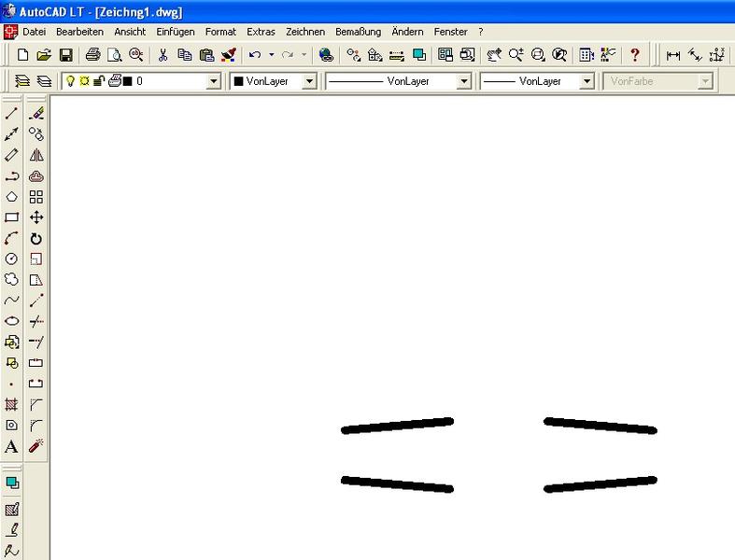This screenshot has height=560, width=735.
Task: Select the Erase tool
Action: [x=36, y=114]
